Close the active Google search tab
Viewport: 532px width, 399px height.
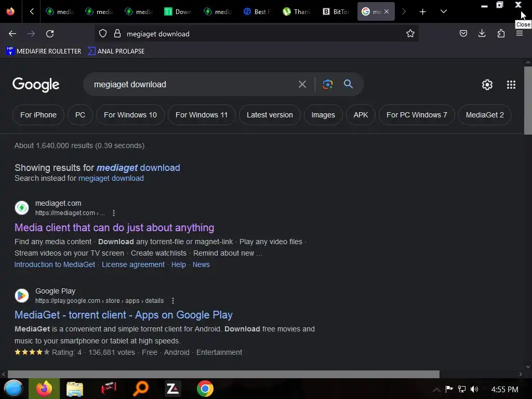pyautogui.click(x=387, y=11)
